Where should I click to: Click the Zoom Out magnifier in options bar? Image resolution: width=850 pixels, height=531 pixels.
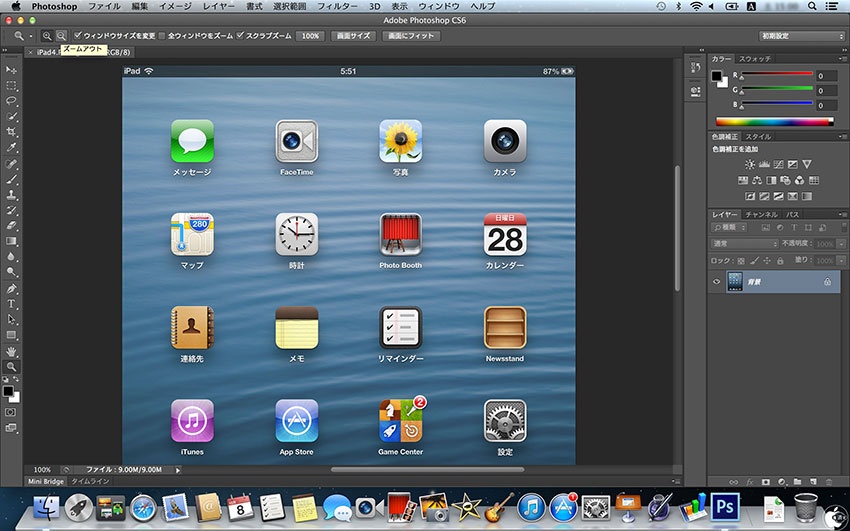pyautogui.click(x=61, y=36)
